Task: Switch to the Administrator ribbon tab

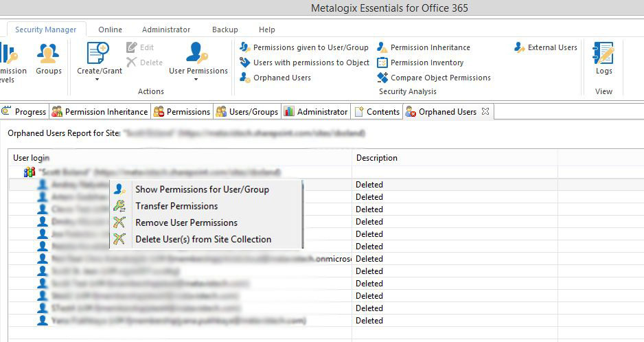Action: [166, 30]
